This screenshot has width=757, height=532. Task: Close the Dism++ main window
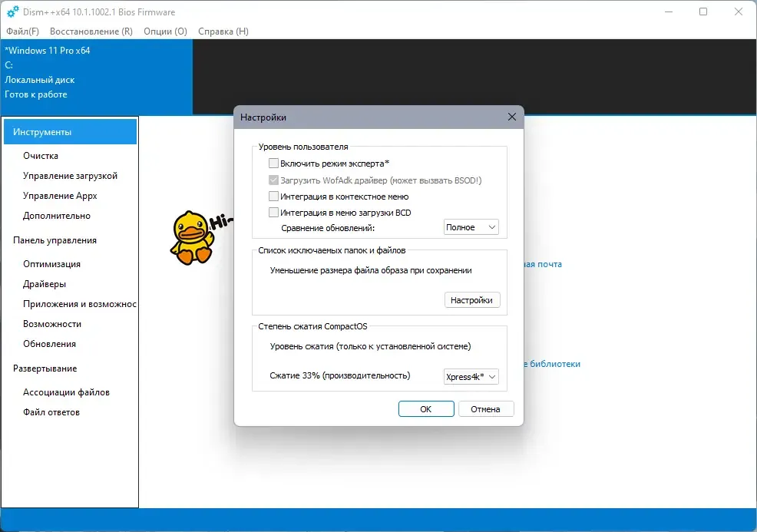click(x=738, y=12)
